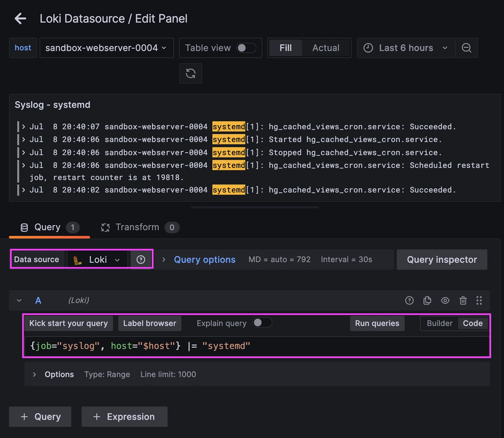504x438 pixels.
Task: Click the LogQL query input field
Action: coord(257,346)
